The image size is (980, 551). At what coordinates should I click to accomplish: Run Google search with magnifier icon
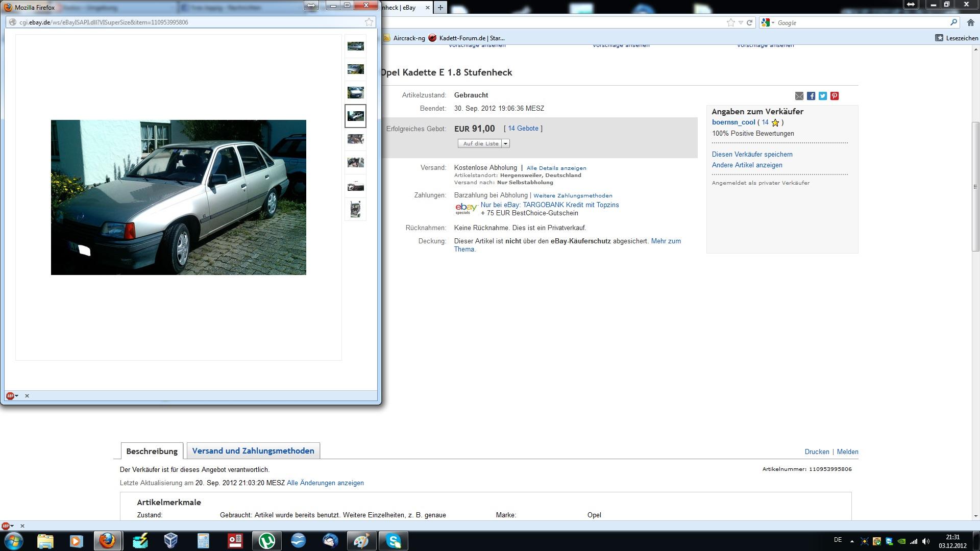tap(953, 22)
